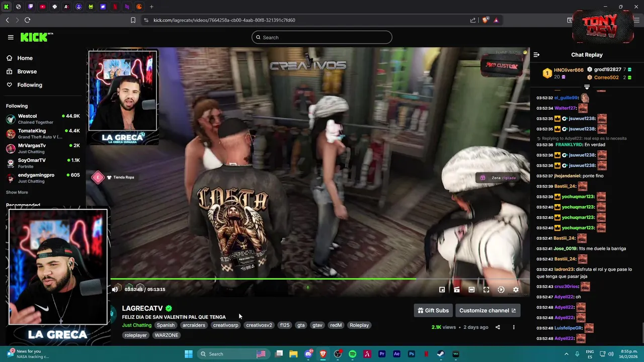Select the creativosv2 tag
644x362 pixels.
(x=259, y=325)
